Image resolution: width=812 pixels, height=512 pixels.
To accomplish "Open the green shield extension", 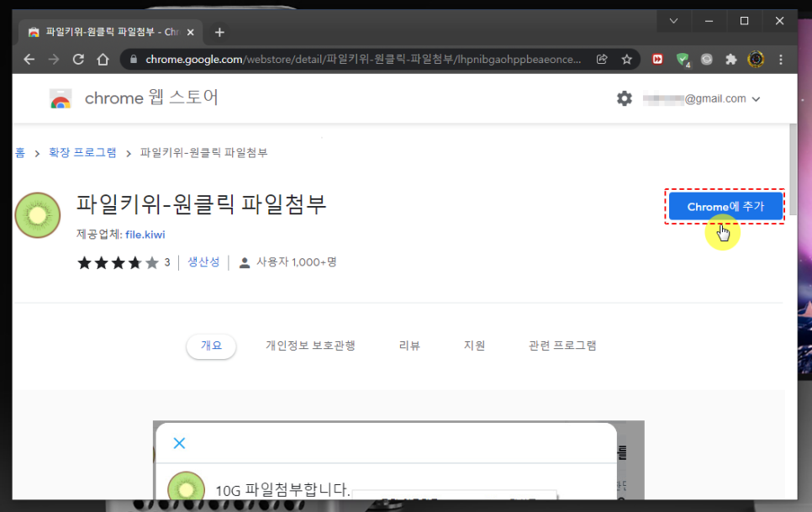I will click(x=683, y=60).
